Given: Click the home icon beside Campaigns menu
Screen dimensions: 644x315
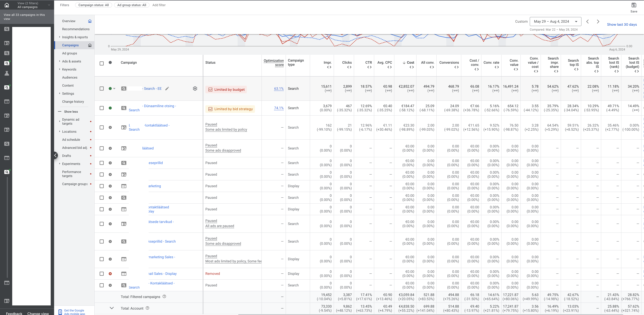Looking at the screenshot, I should pyautogui.click(x=90, y=45).
